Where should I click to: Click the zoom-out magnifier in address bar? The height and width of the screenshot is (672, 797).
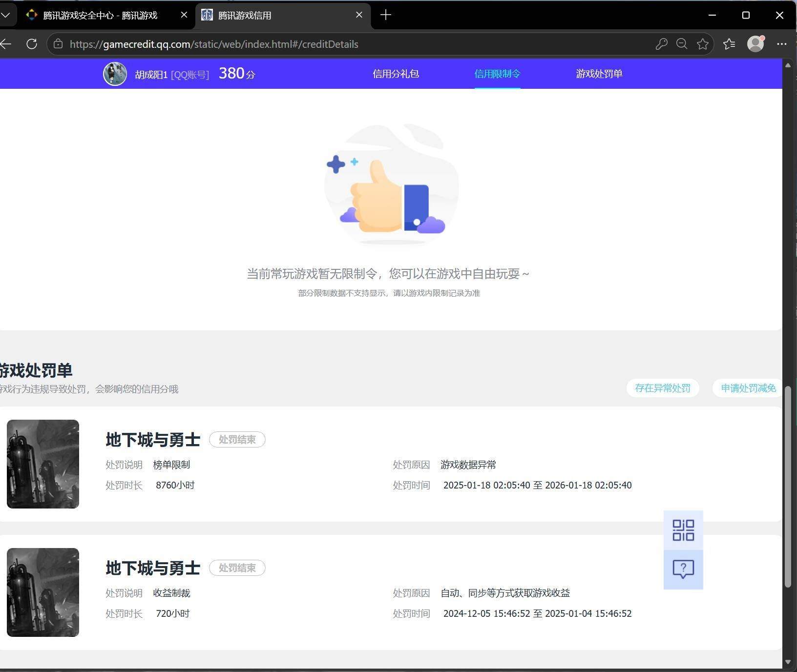pyautogui.click(x=682, y=44)
